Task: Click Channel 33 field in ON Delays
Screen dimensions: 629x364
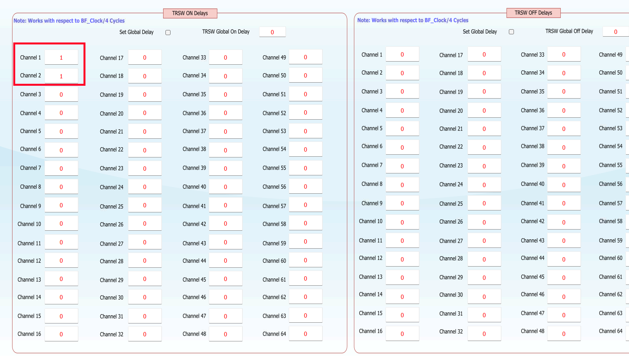Action: tap(226, 57)
